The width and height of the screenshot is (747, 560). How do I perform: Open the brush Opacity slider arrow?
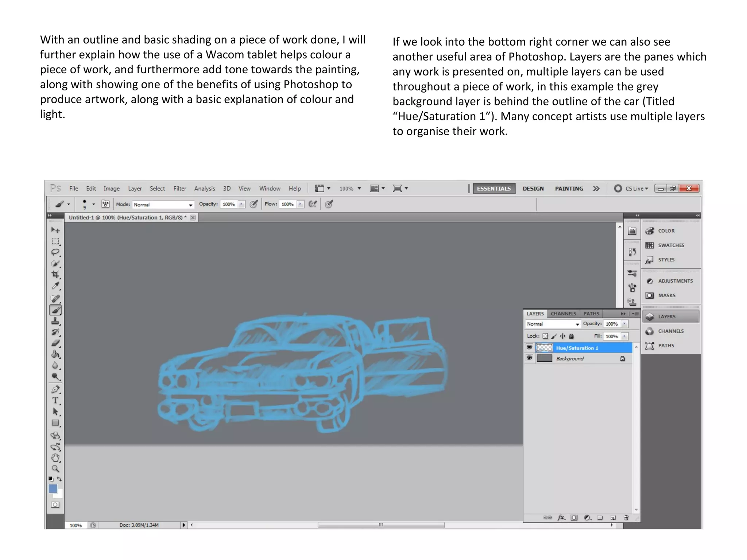242,204
